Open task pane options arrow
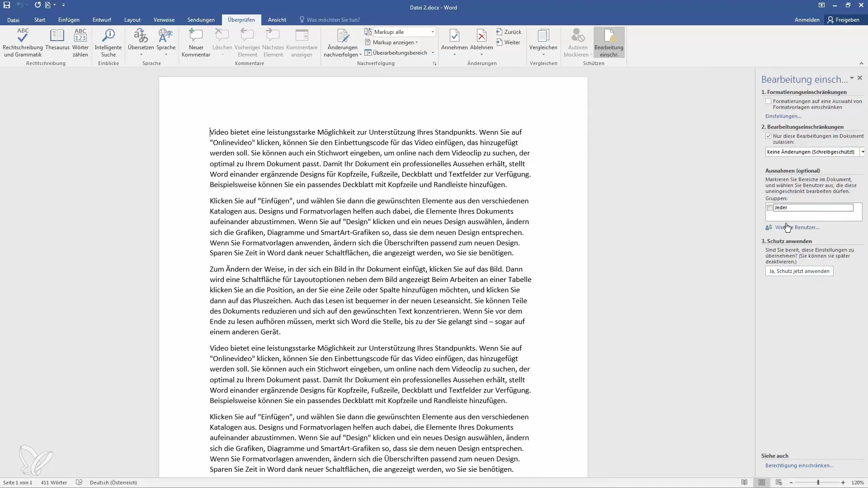This screenshot has width=868, height=488. 852,78
